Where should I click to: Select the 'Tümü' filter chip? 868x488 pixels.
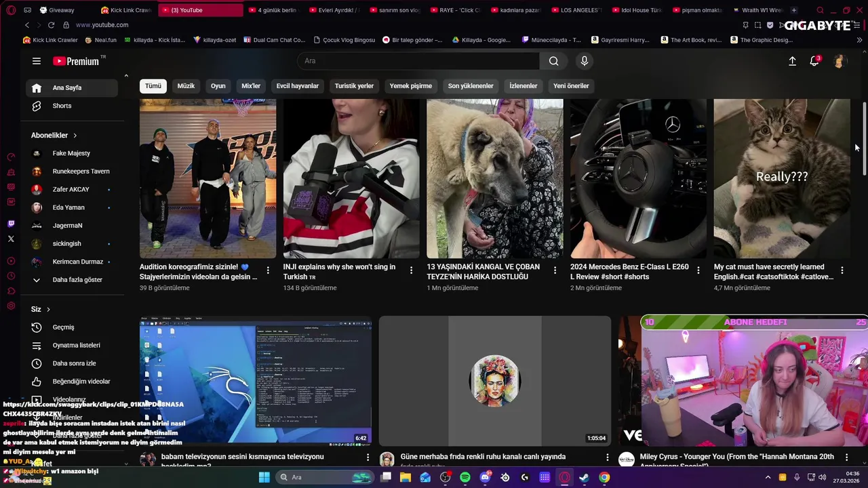153,86
